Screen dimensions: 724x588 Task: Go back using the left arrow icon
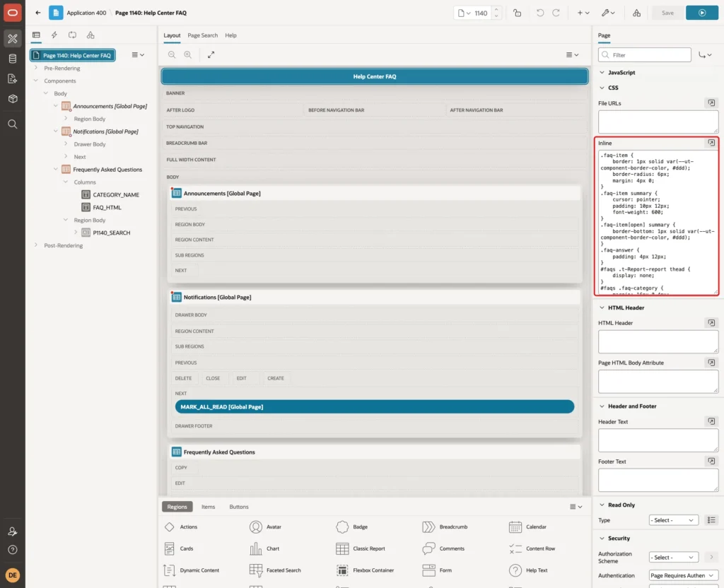click(38, 13)
